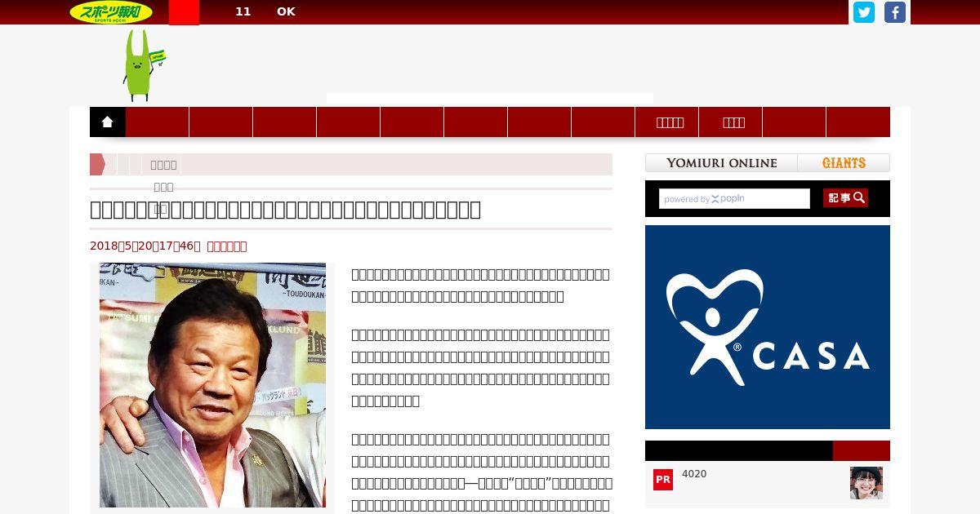Click the red source link beside date
Viewport: 980px width, 514px height.
coord(227,246)
